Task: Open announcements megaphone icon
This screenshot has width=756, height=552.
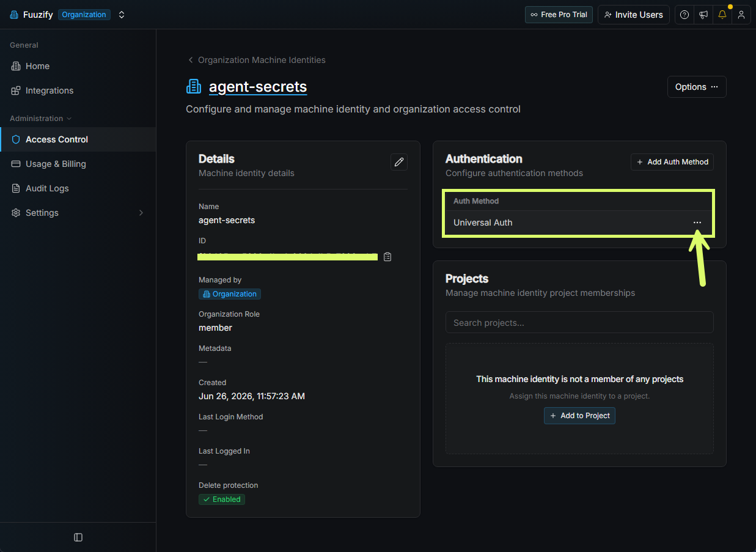Action: click(703, 15)
